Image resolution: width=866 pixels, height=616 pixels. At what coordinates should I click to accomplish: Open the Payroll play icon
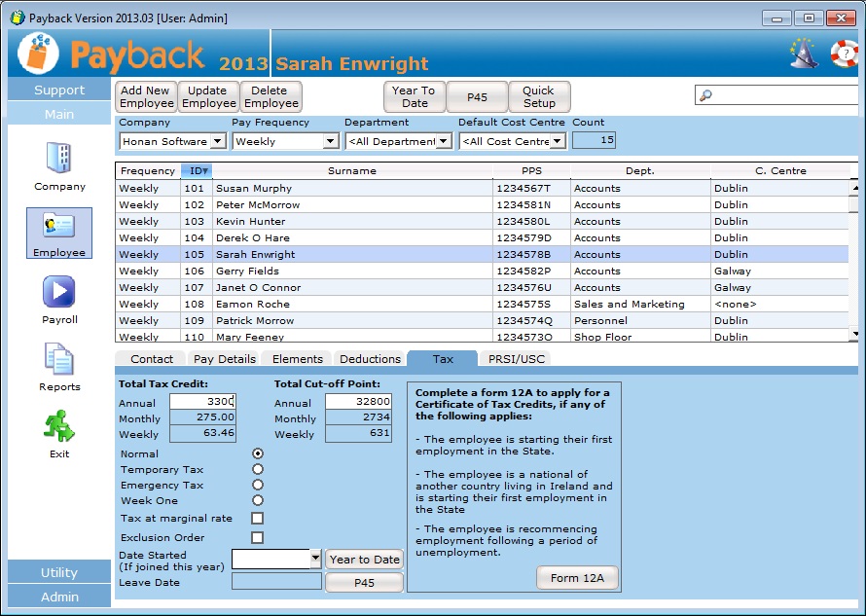tap(59, 292)
